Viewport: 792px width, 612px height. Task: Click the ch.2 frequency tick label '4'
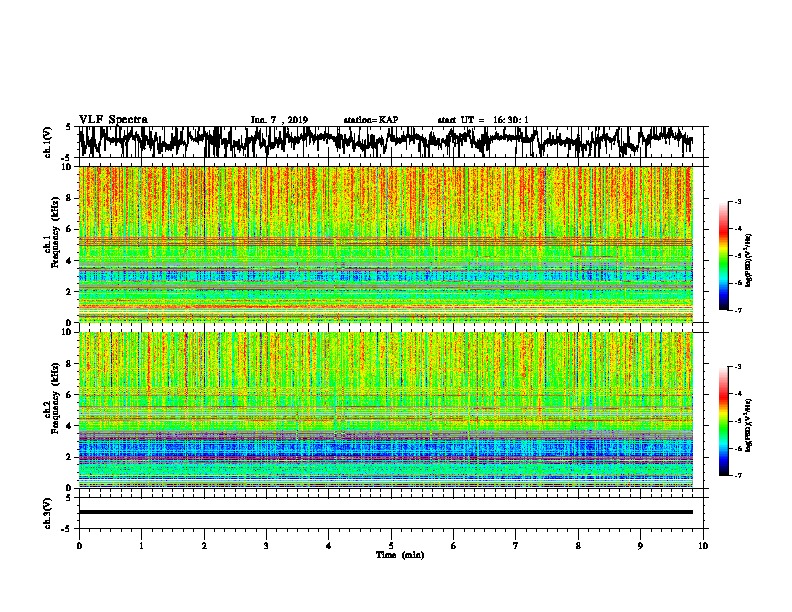pyautogui.click(x=70, y=426)
